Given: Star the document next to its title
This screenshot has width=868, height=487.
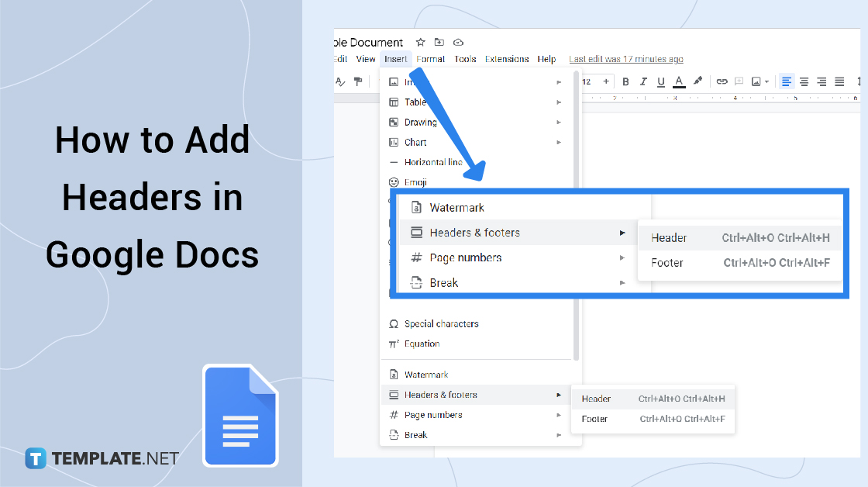Looking at the screenshot, I should click(421, 42).
